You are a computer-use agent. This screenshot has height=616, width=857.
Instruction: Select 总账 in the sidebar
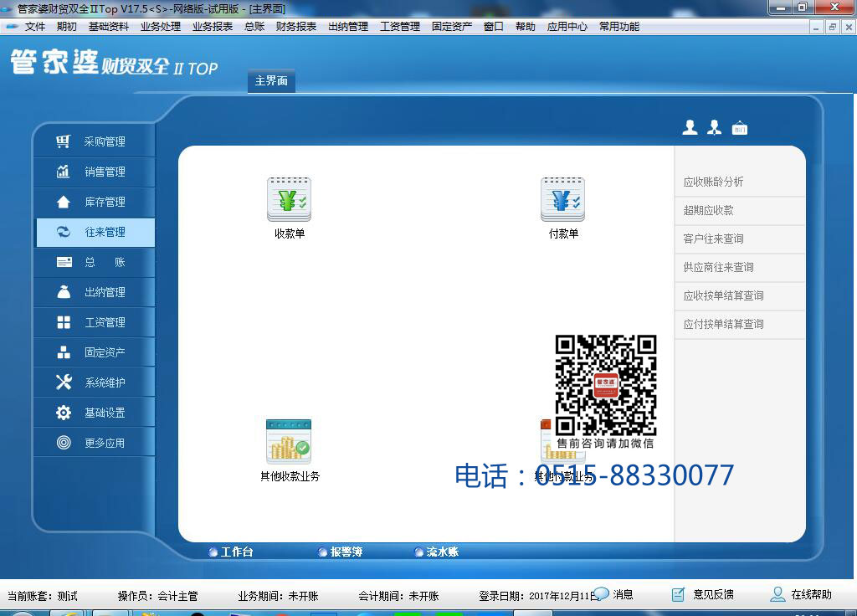(94, 262)
